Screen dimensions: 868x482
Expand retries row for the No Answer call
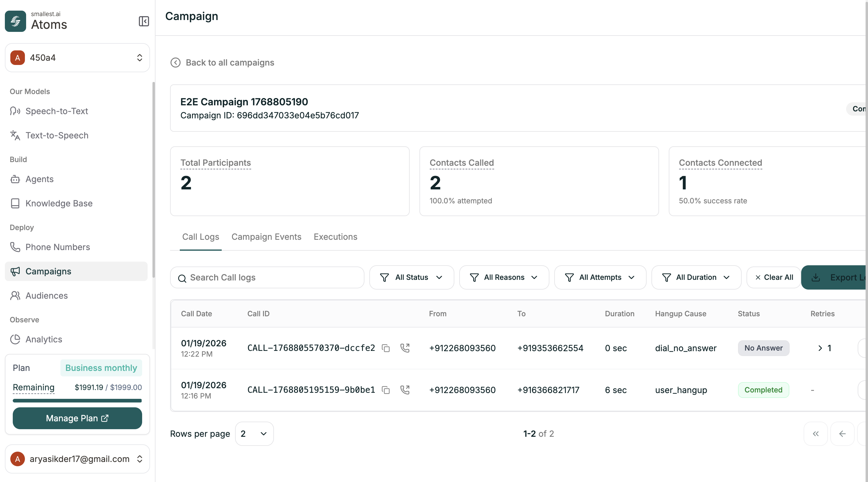(820, 348)
